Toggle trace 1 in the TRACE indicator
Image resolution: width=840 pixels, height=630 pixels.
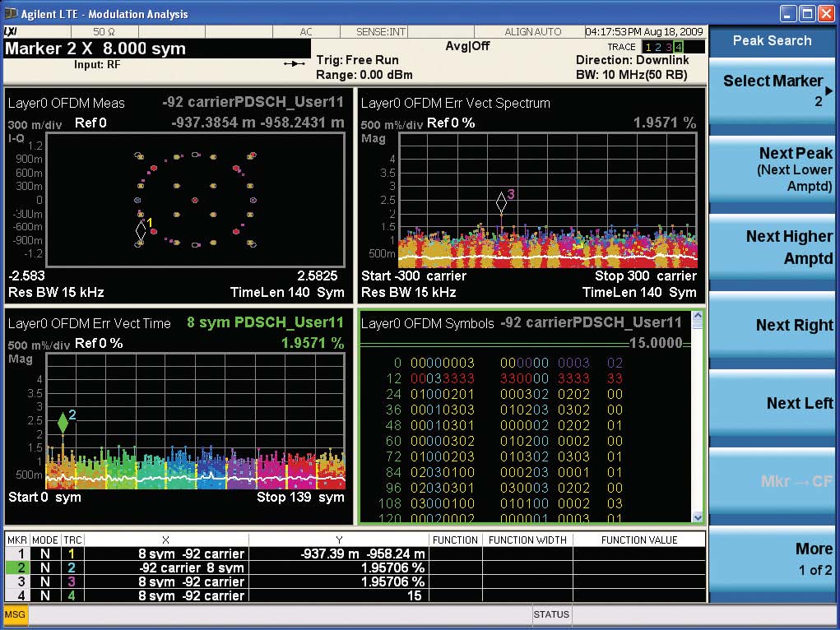648,47
